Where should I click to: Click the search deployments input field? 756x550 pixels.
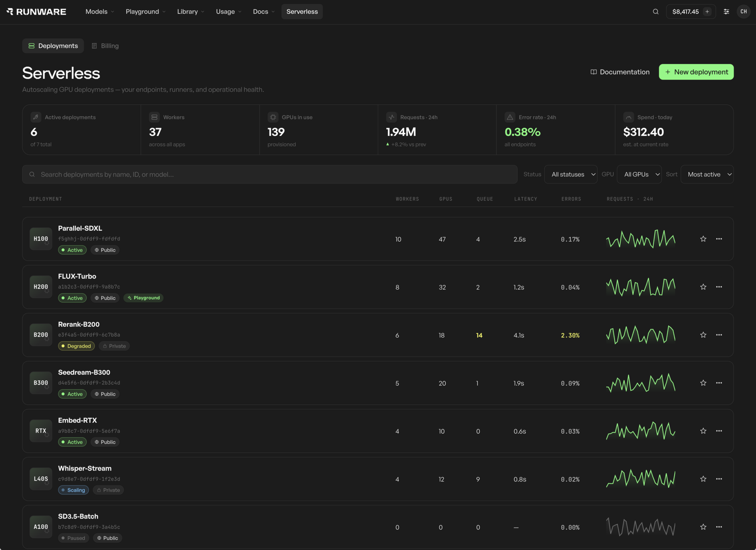click(270, 174)
